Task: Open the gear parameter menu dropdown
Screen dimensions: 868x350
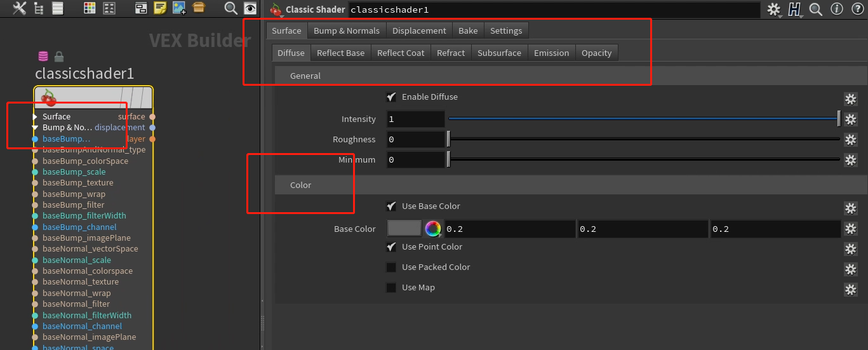Action: pos(773,10)
